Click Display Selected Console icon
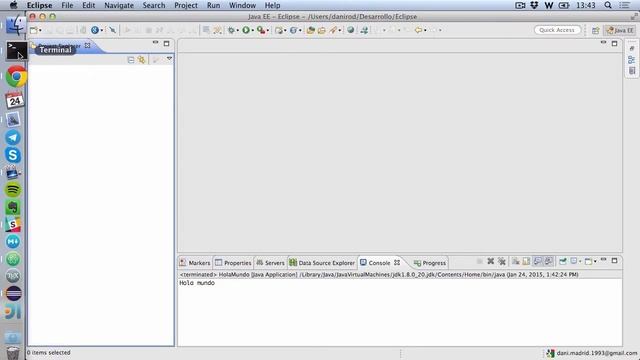 tap(574, 261)
